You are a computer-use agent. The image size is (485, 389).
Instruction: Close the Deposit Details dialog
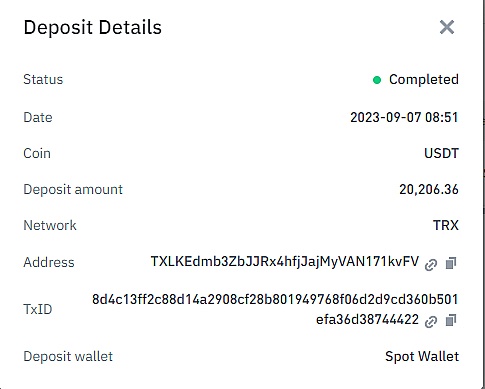(447, 27)
